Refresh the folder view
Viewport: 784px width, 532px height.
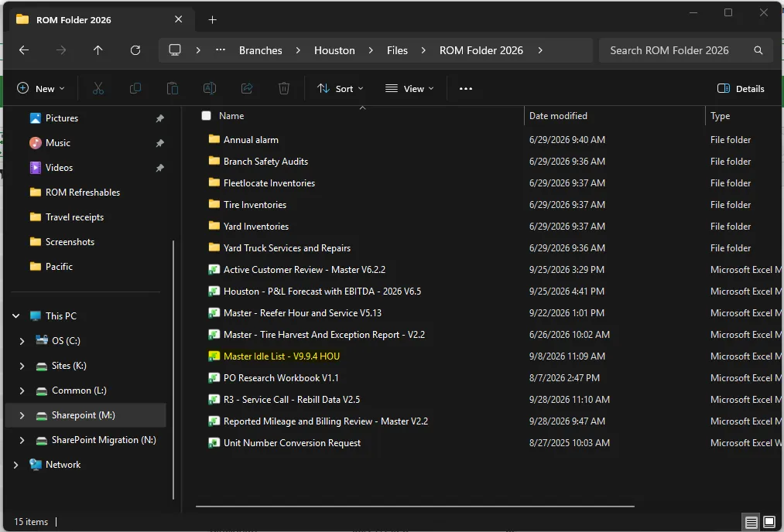point(135,50)
